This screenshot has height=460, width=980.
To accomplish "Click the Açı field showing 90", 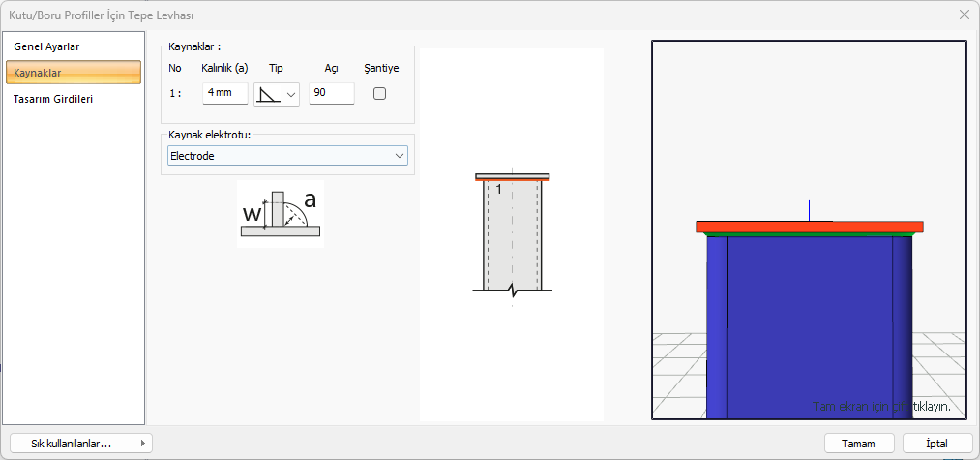I will coord(331,94).
